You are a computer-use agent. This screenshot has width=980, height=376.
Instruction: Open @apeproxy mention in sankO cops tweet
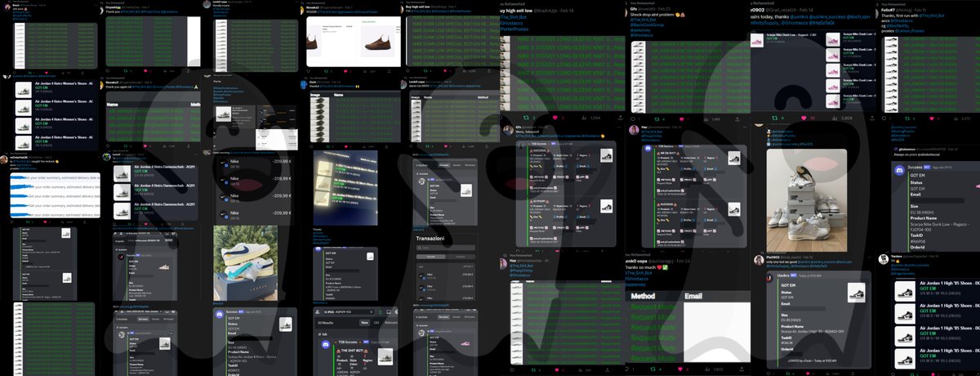click(x=635, y=284)
